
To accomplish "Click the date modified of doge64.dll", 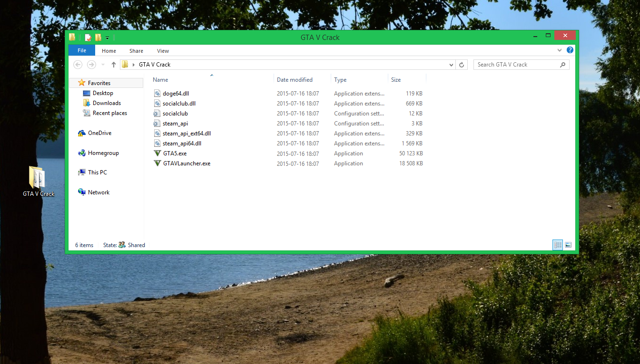I will click(298, 94).
